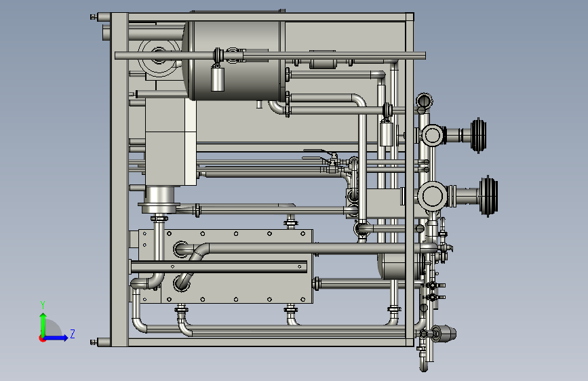Select the left vertical frame column

119,179
